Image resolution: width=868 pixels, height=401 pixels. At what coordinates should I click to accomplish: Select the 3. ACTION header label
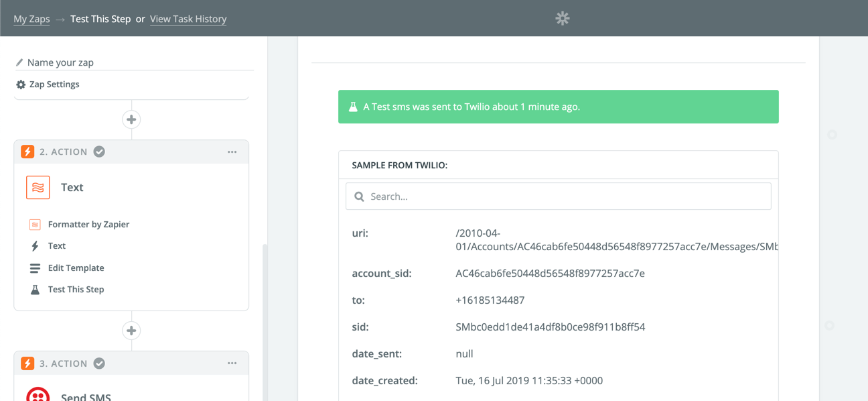[x=64, y=363]
